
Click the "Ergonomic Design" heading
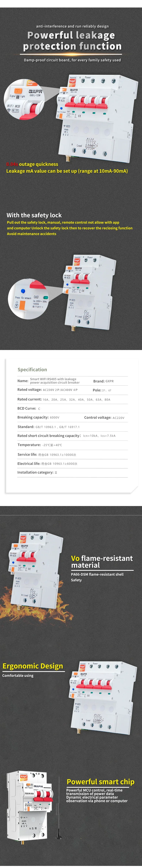[x=33, y=666]
